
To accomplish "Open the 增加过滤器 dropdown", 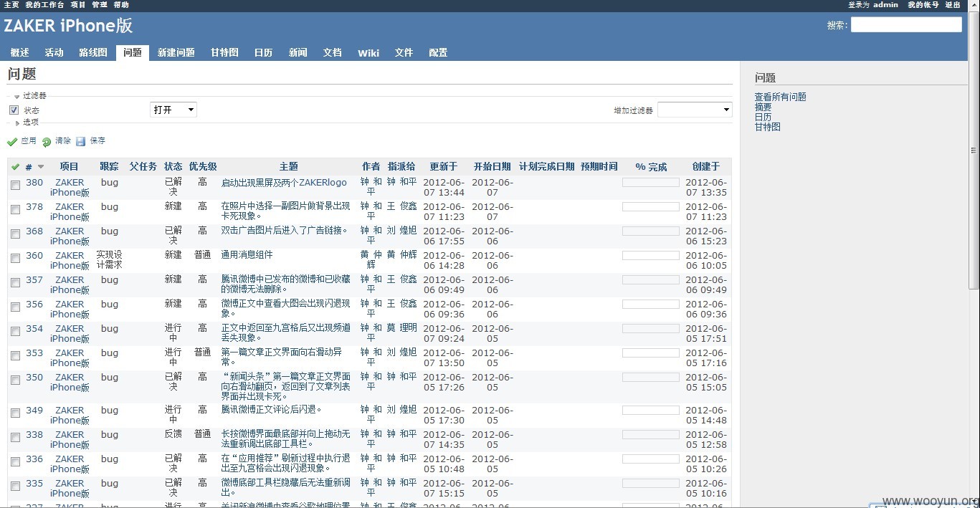I will [x=695, y=110].
